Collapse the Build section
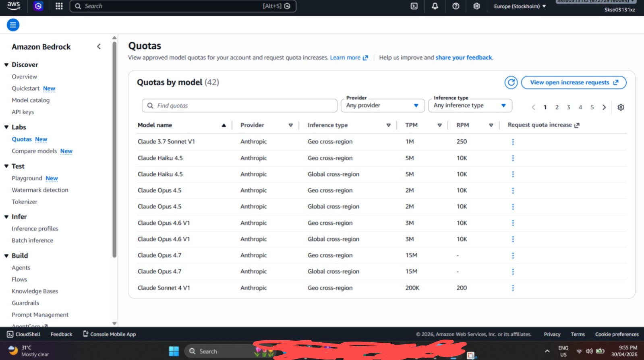Viewport: 644px width, 360px height. pos(6,256)
